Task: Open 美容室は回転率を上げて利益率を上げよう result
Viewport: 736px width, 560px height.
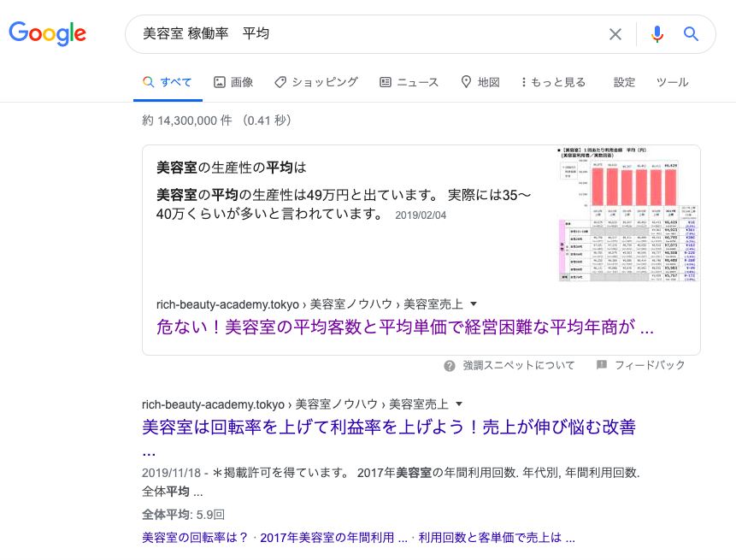Action: (x=389, y=427)
